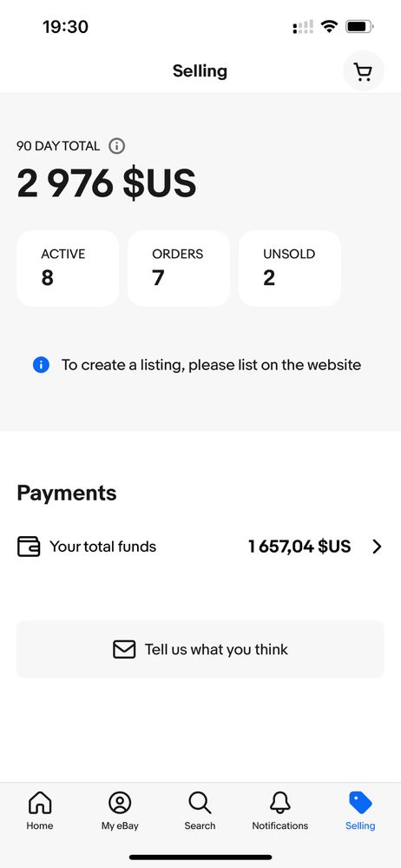
Task: Tap the My eBay profile icon
Action: pyautogui.click(x=120, y=803)
